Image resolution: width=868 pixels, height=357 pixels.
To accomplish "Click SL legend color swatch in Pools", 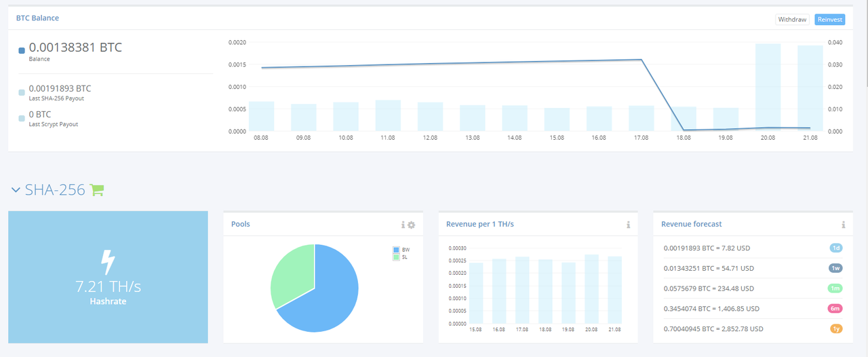I will tap(397, 257).
